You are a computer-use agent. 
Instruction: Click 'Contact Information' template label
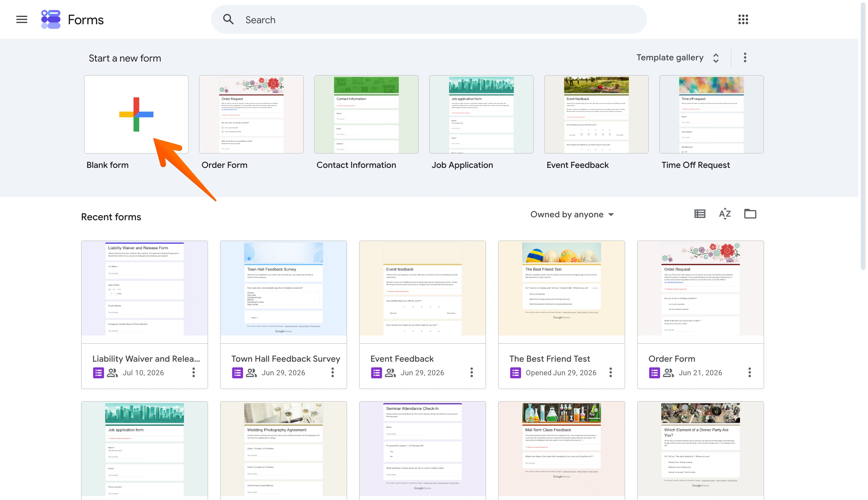(x=356, y=165)
